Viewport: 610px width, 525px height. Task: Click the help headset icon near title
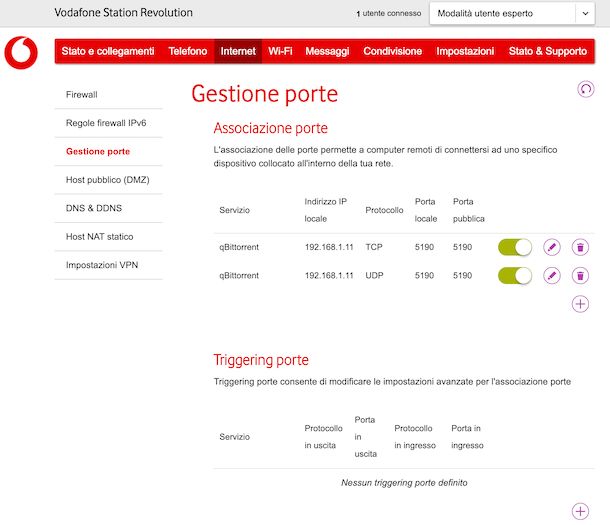585,89
